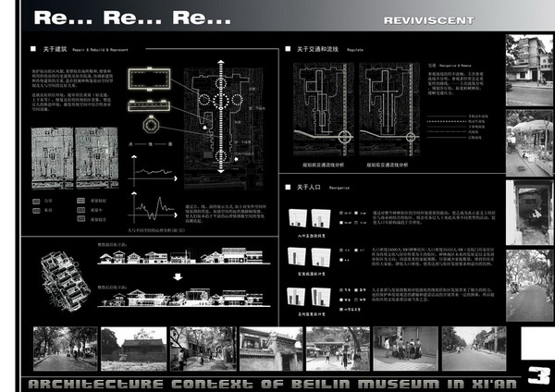Open the traffic diagram above "规划前交通流线分析"
Image resolution: width=555 pixels, height=392 pixels.
(x=324, y=109)
